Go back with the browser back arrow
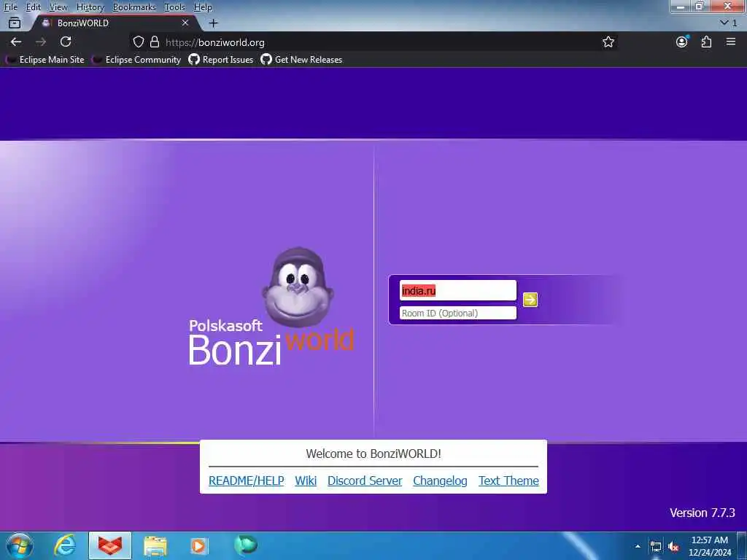The image size is (747, 560). coord(16,42)
